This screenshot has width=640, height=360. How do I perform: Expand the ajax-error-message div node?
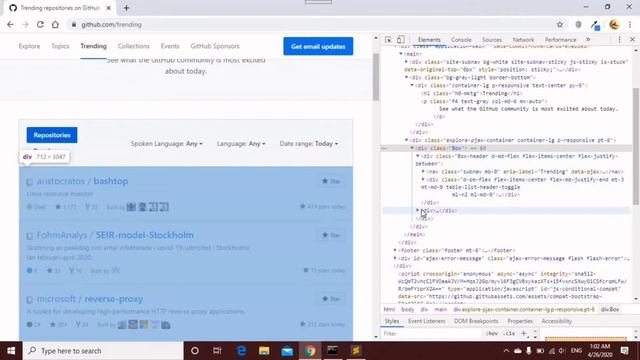tap(395, 258)
